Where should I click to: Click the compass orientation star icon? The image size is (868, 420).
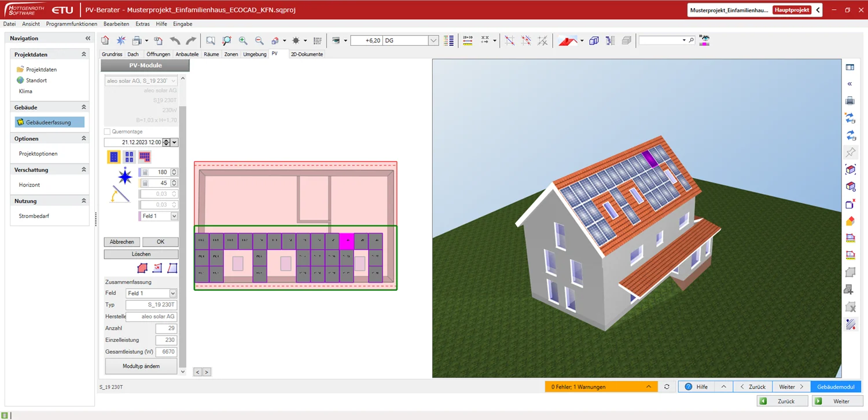pos(124,176)
